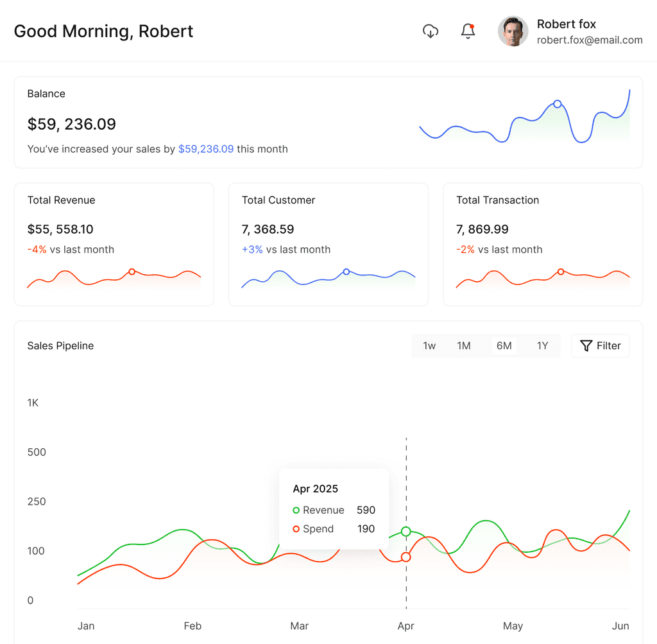This screenshot has height=644, width=657.
Task: Click the marker on the Total Revenue sparkline
Action: tap(132, 272)
